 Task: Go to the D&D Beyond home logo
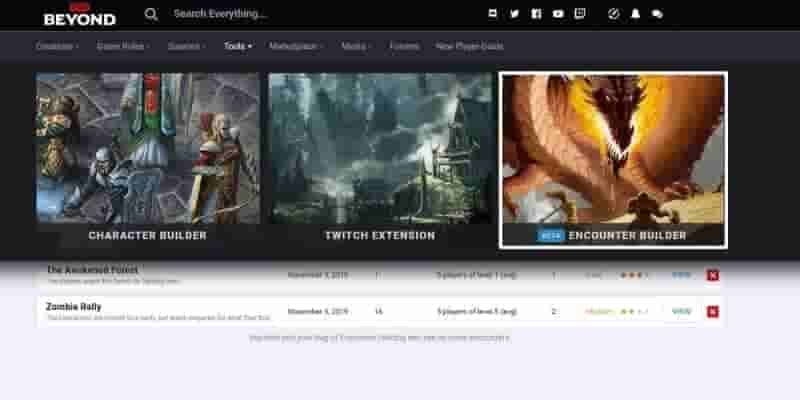(x=80, y=15)
